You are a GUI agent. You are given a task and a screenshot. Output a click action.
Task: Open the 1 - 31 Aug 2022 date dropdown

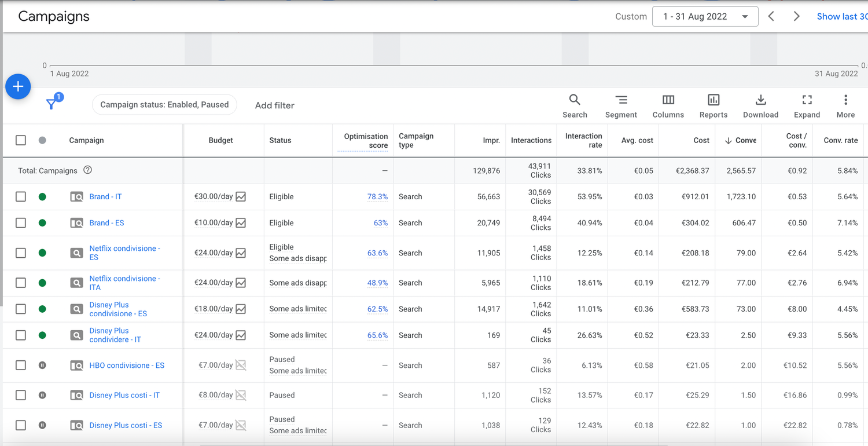[705, 16]
